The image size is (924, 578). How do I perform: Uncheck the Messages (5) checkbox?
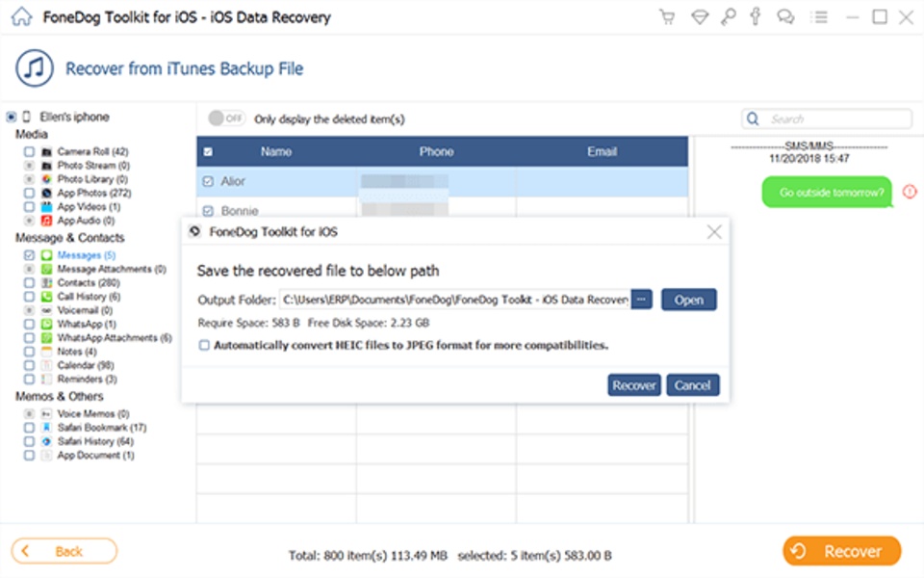(x=29, y=255)
